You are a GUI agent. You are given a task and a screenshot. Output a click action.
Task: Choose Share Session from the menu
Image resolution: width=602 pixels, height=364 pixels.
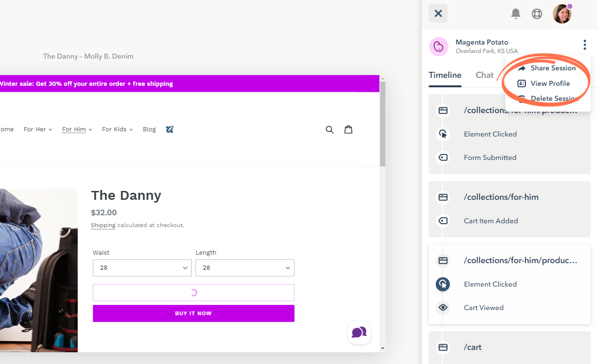[x=548, y=68]
